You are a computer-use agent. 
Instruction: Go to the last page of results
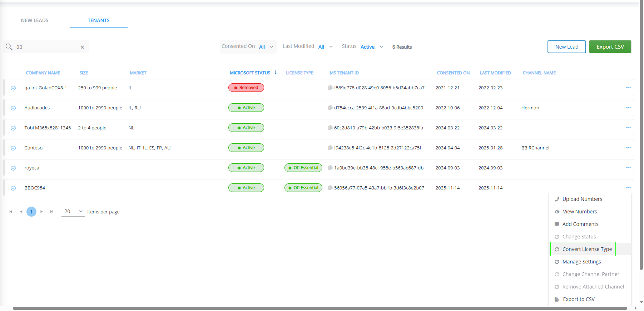pos(52,212)
